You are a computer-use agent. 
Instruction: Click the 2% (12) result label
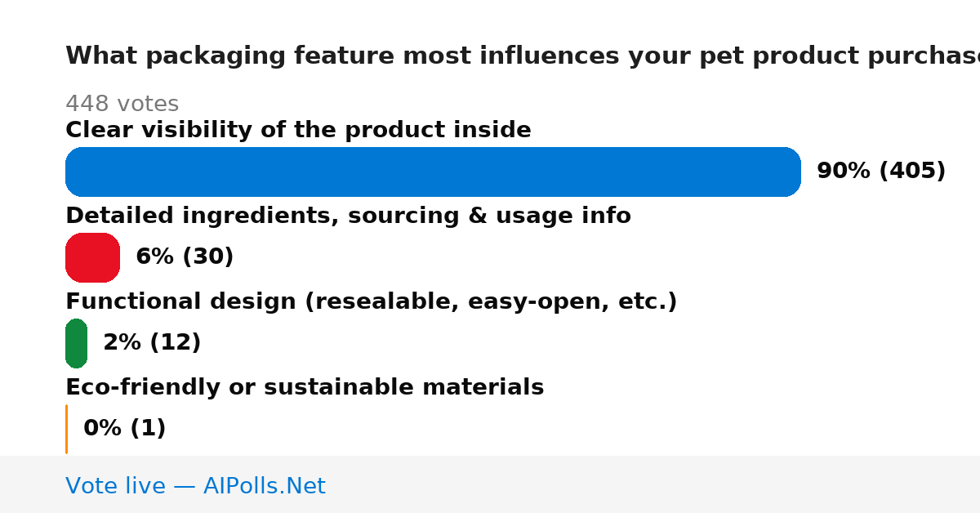click(152, 343)
